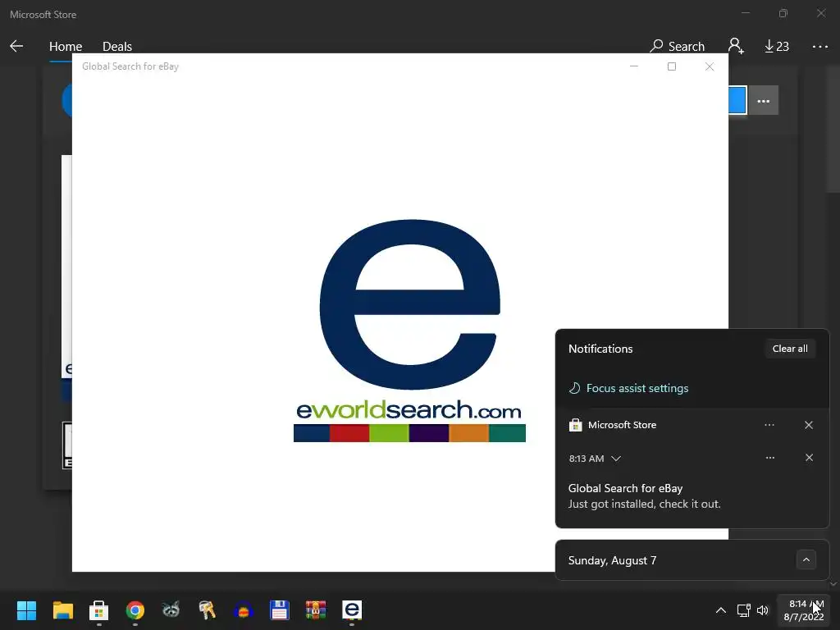Collapse the Sunday, August 7 calendar

coord(806,559)
